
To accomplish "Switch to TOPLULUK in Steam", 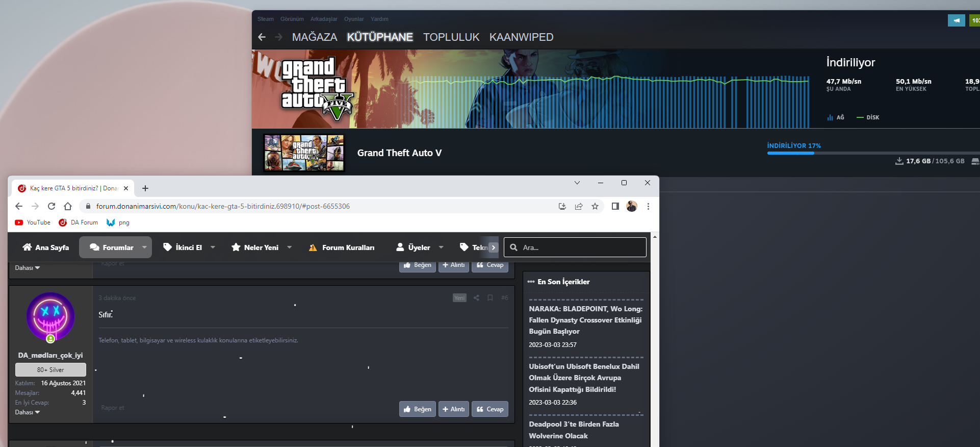I will click(451, 37).
